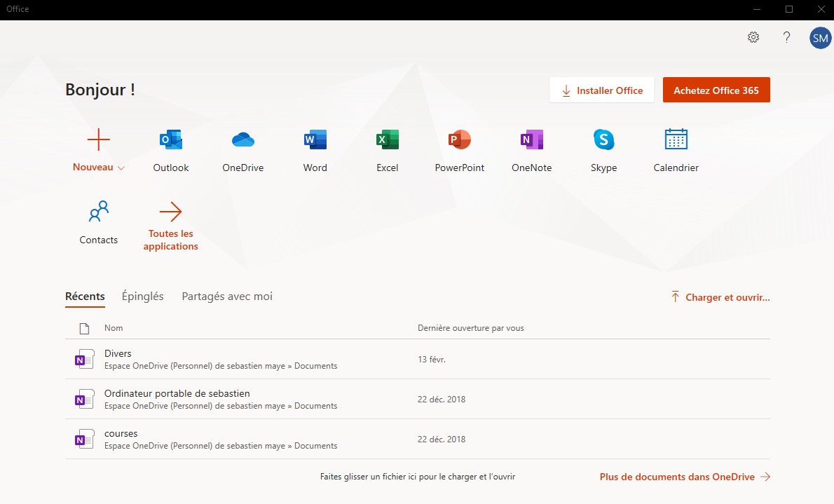Viewport: 834px width, 504px height.
Task: Click the OneNote file icon beside courses
Action: [x=85, y=439]
